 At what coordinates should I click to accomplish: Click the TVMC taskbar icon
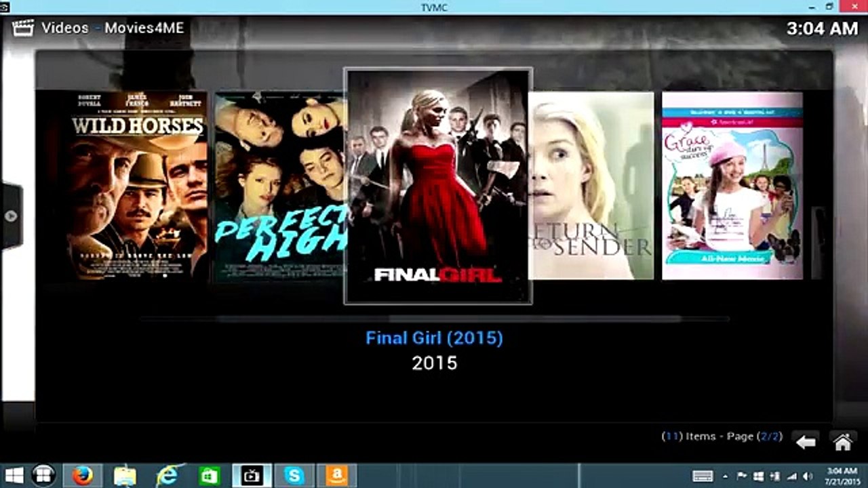(x=252, y=476)
